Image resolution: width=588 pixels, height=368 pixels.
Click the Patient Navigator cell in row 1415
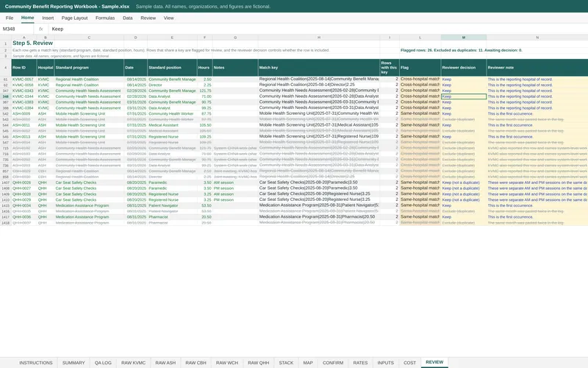coord(172,205)
